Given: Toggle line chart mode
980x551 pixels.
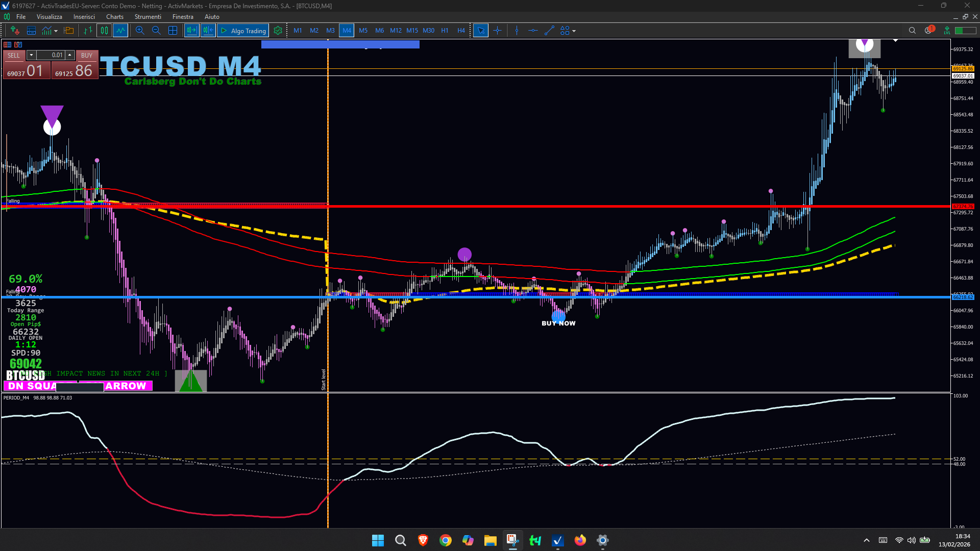Looking at the screenshot, I should [120, 31].
